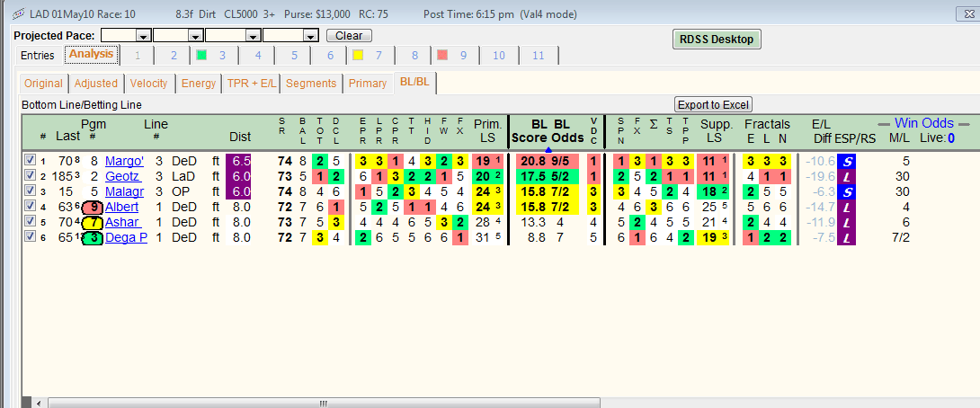980x408 pixels.
Task: Open the Margo' horse link
Action: 124,162
